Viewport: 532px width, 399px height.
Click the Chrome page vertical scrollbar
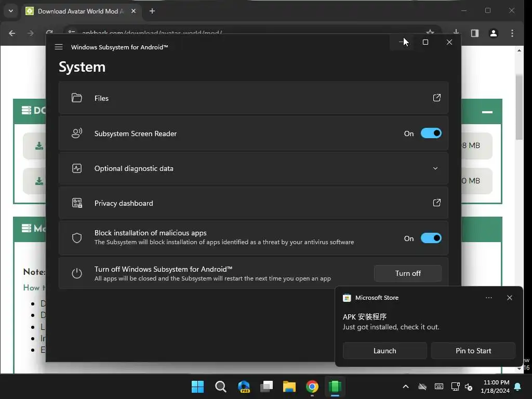tap(519, 107)
